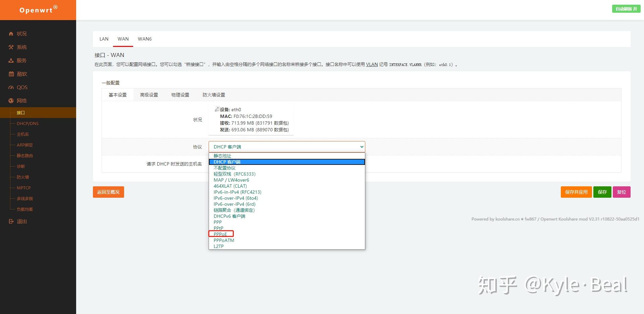
Task: Open the QOS sidebar icon
Action: point(10,87)
